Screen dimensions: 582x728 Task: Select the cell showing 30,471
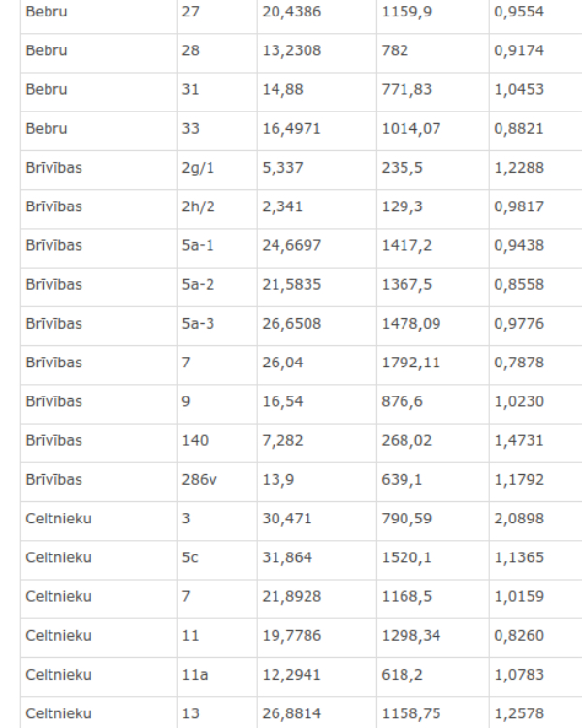click(x=317, y=519)
